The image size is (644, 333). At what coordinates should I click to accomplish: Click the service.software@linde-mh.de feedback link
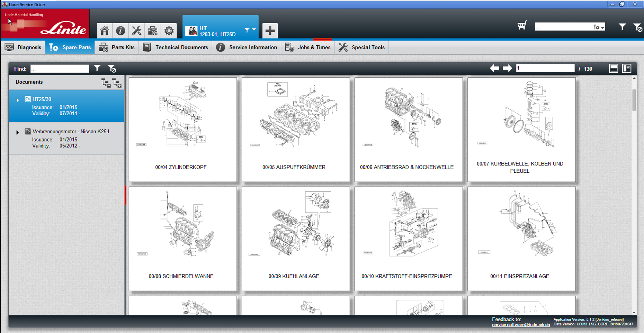coord(521,325)
